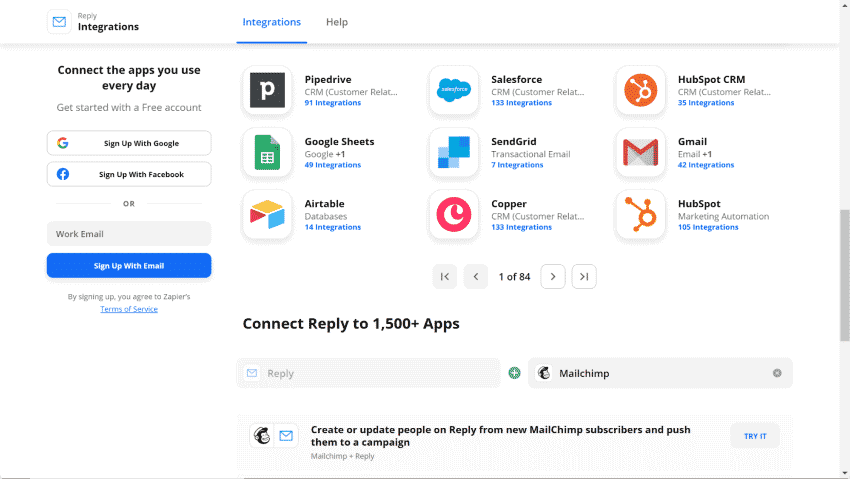Click the Reply envelope icon in search field
Viewport: 850px width, 479px height.
point(252,373)
